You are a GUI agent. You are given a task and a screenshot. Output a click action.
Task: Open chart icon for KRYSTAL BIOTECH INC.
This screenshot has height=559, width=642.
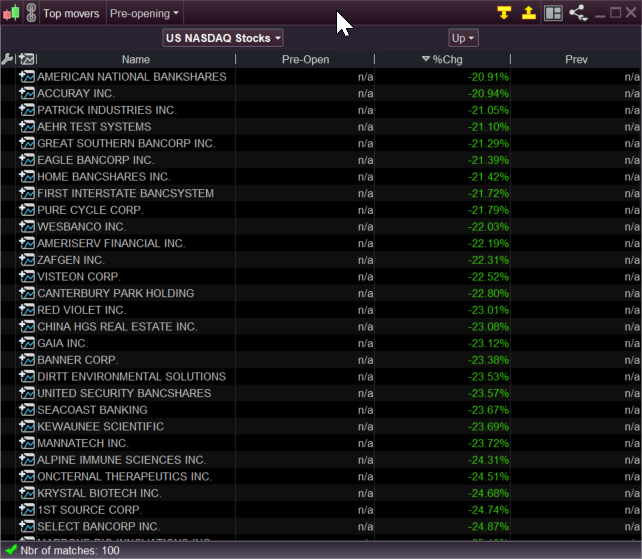click(x=27, y=493)
